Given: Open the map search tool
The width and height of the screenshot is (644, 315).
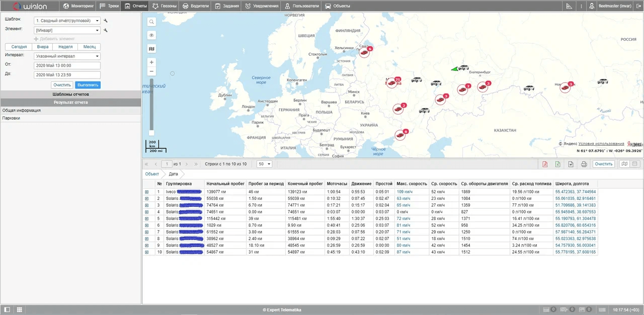Looking at the screenshot, I should pos(152,22).
